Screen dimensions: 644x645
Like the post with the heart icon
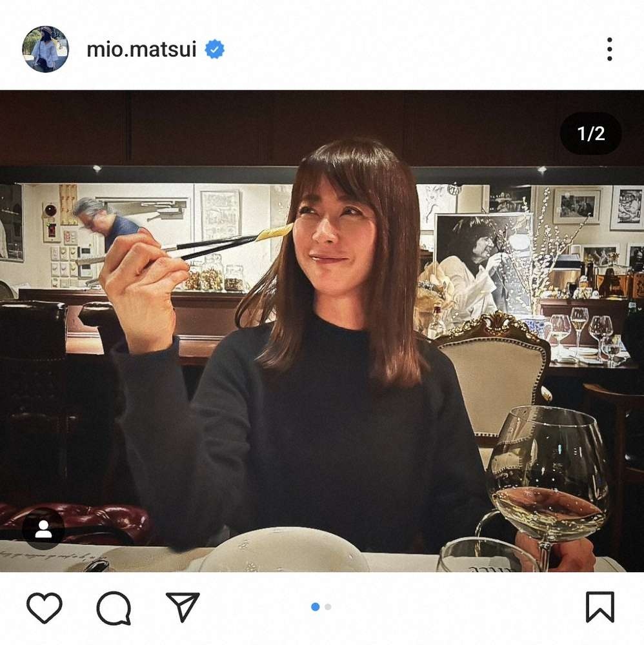click(45, 608)
